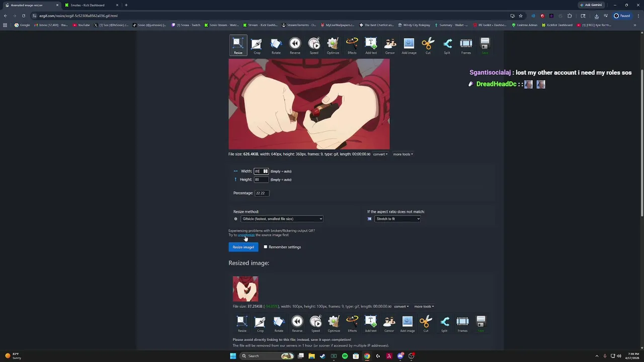The height and width of the screenshot is (362, 644).
Task: Click the address bar URL
Action: click(x=78, y=16)
